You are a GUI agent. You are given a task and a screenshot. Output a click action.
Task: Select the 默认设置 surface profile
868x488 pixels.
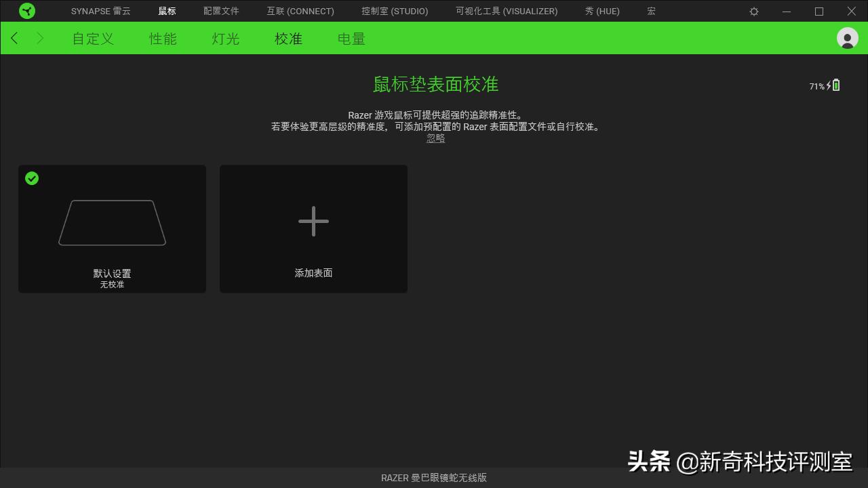point(112,228)
